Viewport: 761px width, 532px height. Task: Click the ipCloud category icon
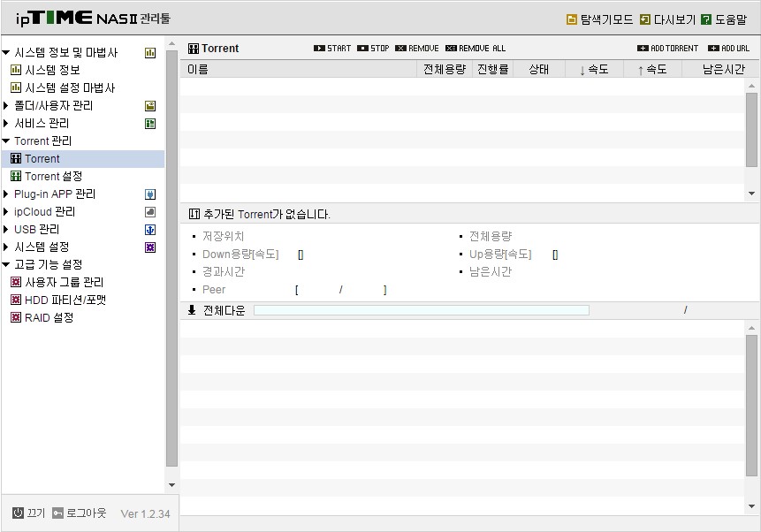click(150, 212)
